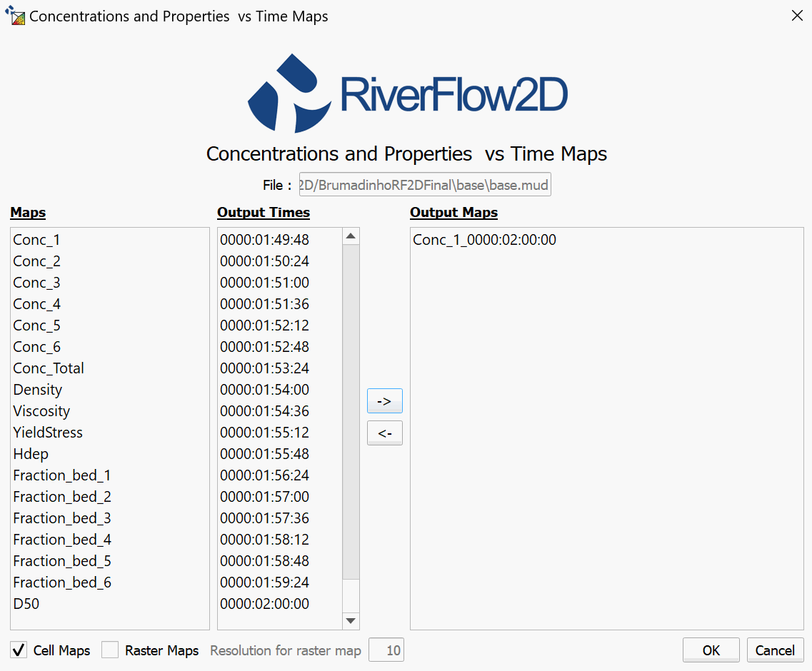Uncheck the Cell Maps checkbox

pyautogui.click(x=19, y=650)
